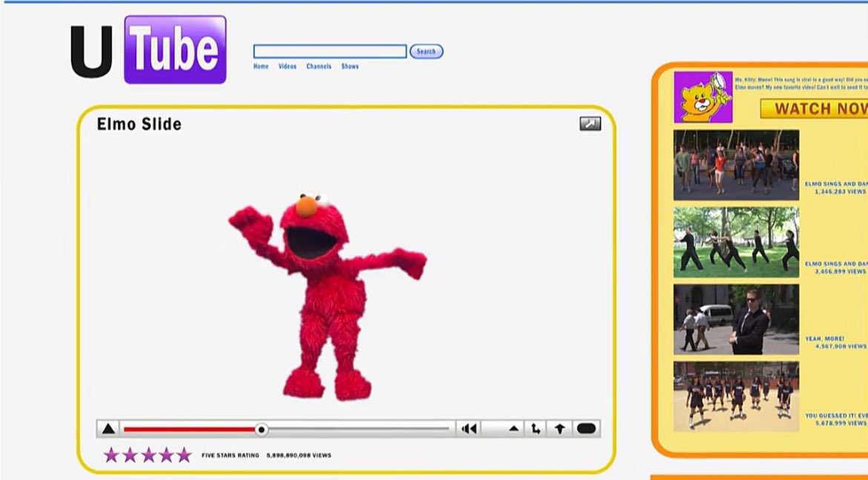Seek in the unplayed grey part of progress bar
Viewport: 868px width, 480px height.
click(x=359, y=429)
